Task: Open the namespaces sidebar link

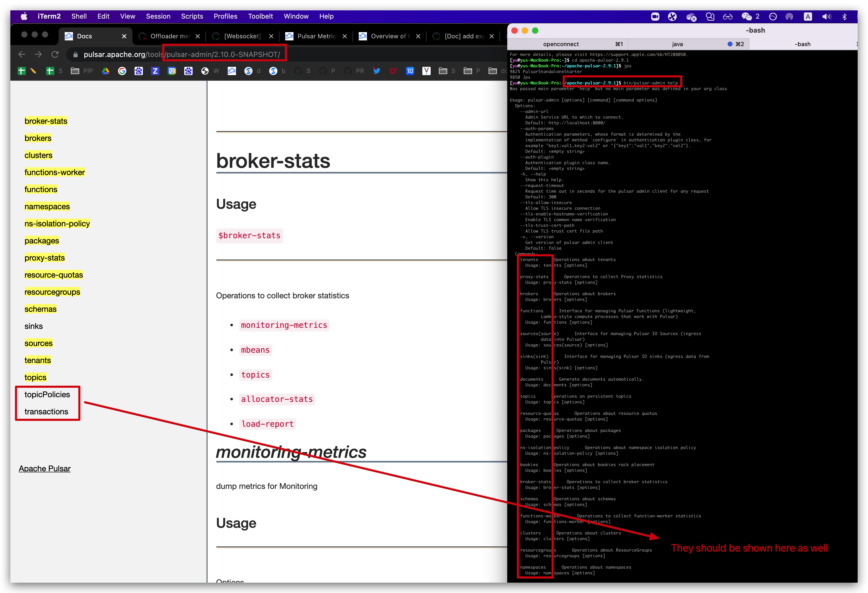Action: pos(47,207)
